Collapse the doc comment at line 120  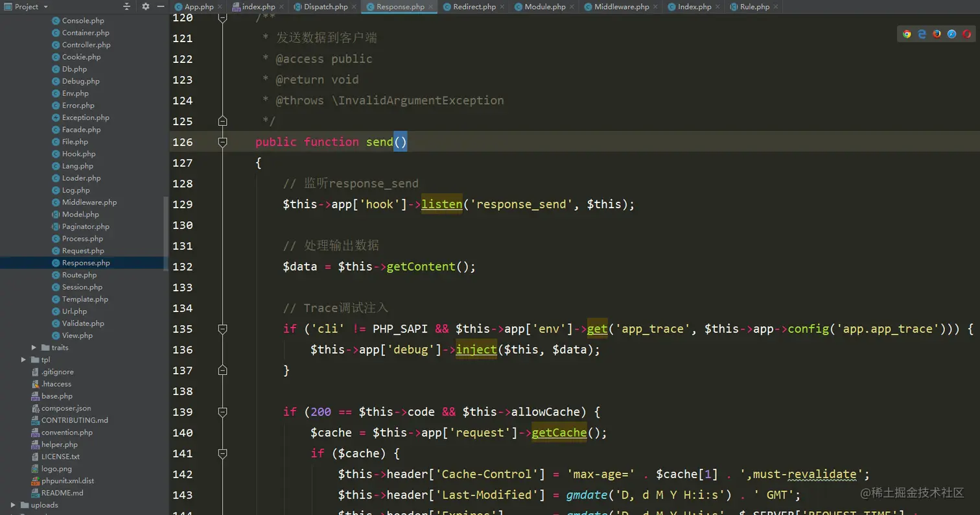(222, 18)
